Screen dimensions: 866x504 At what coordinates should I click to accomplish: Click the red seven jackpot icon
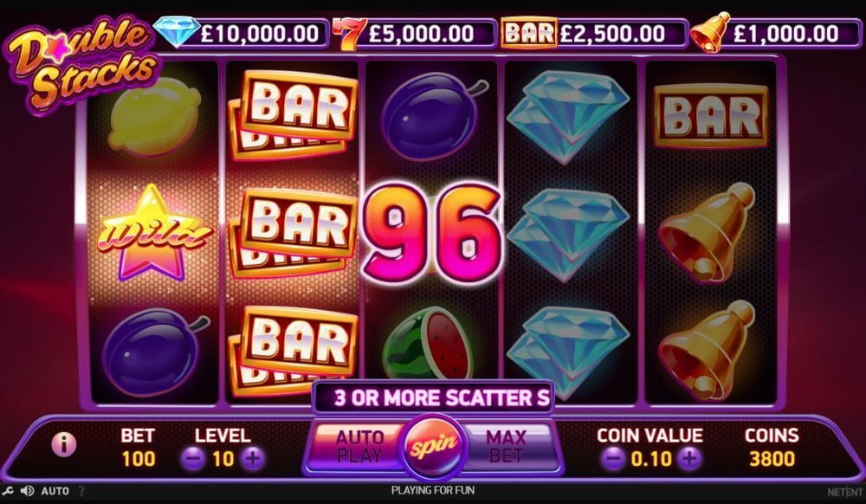(x=348, y=34)
